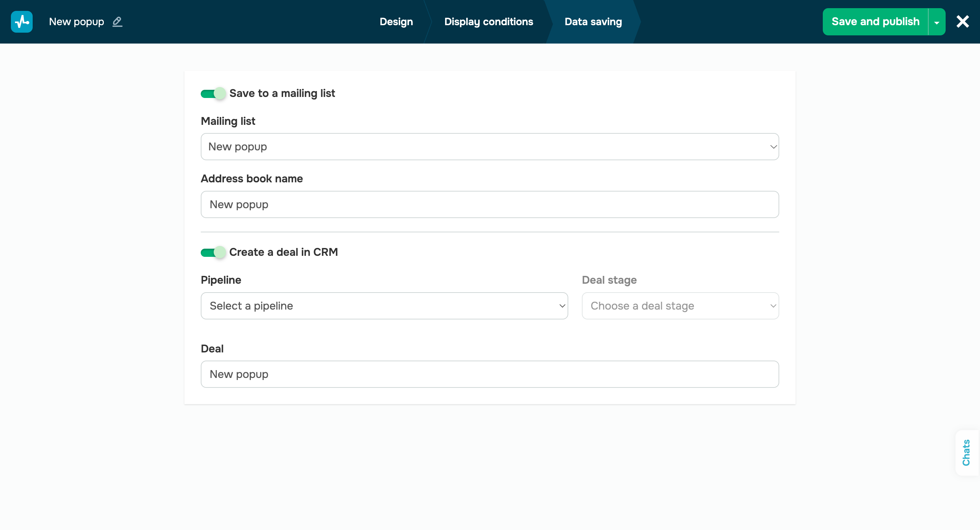Screen dimensions: 980x530
Task: Disable the Create a deal in CRM toggle
Action: pos(213,252)
